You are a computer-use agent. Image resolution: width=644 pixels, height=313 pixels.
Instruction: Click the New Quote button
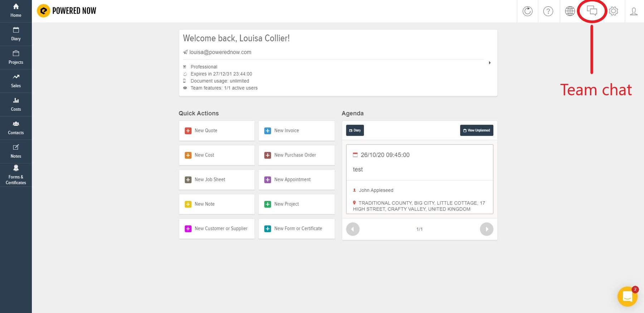pyautogui.click(x=216, y=131)
